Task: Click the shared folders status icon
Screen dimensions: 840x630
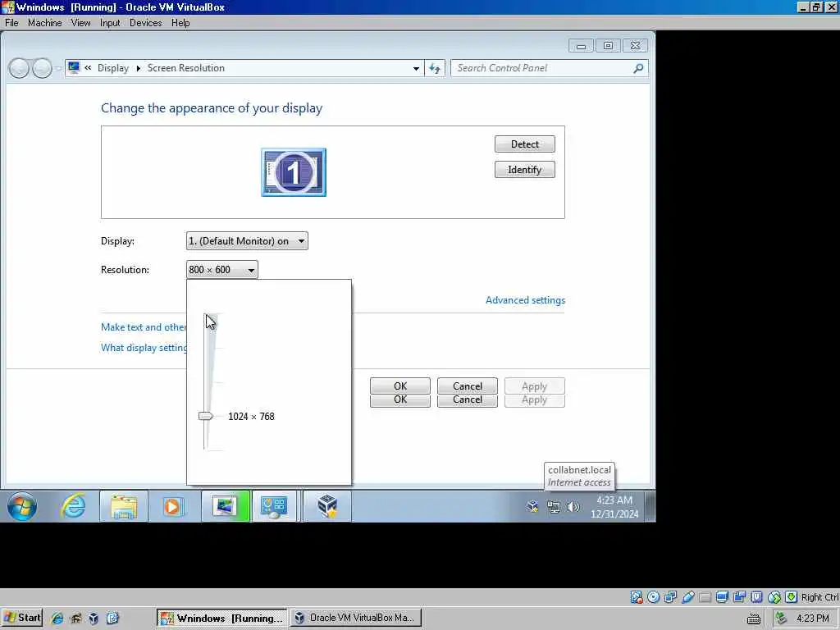Action: (x=705, y=597)
